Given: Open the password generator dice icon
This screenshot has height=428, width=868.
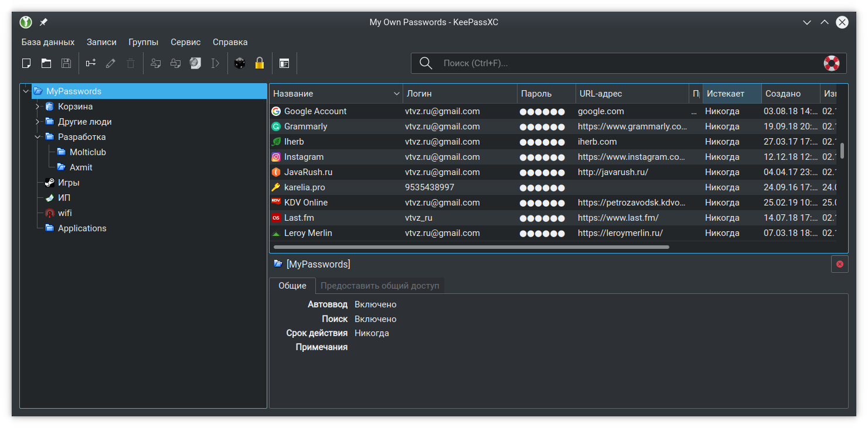Looking at the screenshot, I should tap(240, 63).
